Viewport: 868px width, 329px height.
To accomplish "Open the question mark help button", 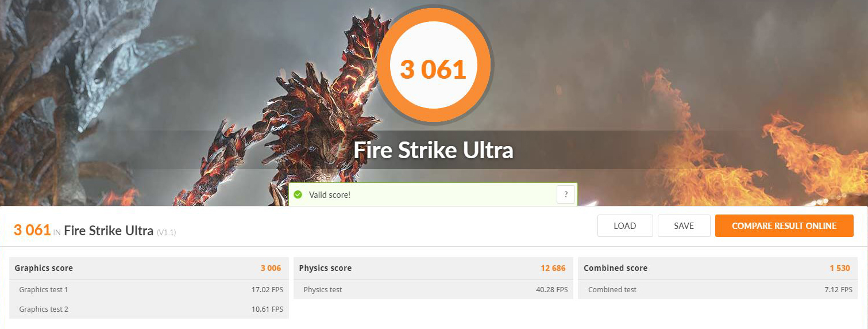I will pyautogui.click(x=566, y=194).
